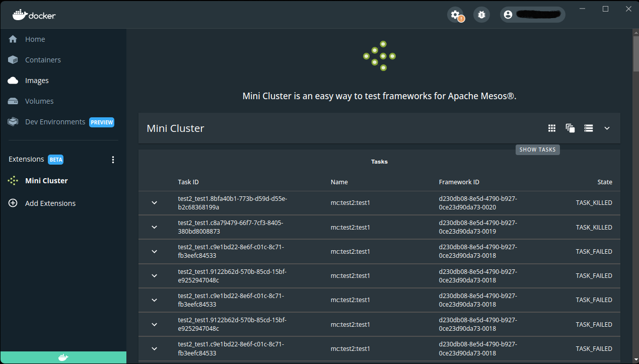Expand the Mini Cluster header chevron dropdown
The image size is (639, 364).
[607, 128]
